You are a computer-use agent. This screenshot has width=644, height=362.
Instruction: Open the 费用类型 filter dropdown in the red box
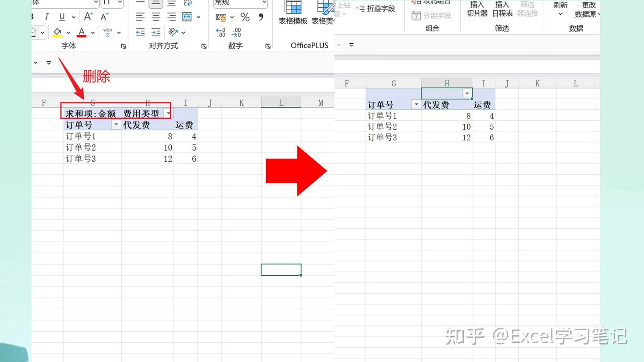(x=168, y=113)
